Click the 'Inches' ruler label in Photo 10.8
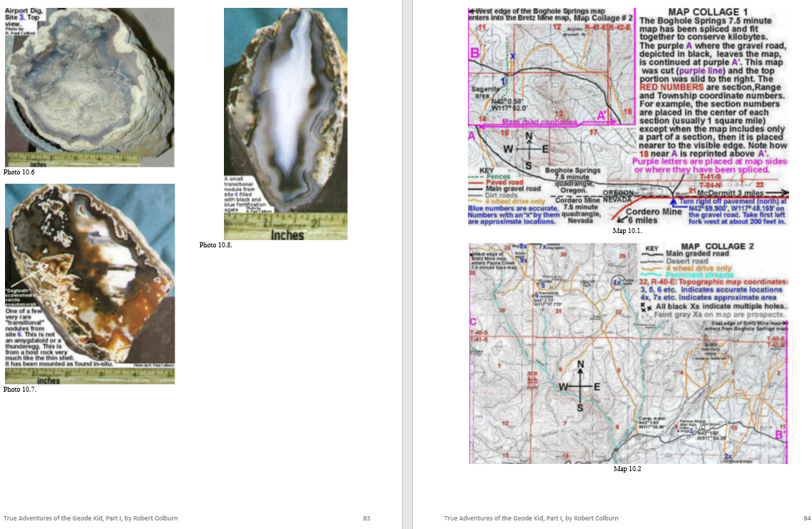Screen dimensions: 812x529 [x=289, y=234]
